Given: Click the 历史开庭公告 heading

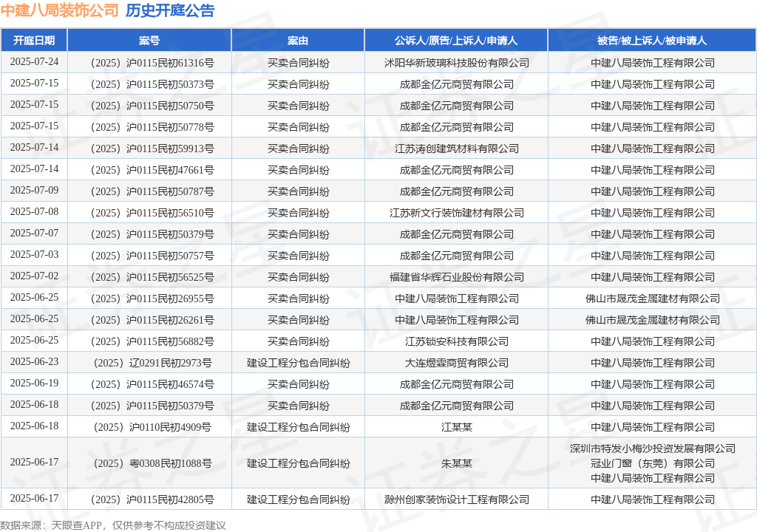Looking at the screenshot, I should (170, 10).
